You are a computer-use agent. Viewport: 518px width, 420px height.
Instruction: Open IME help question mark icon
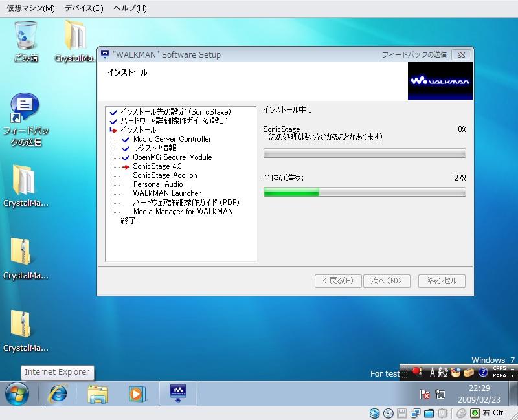pos(482,373)
